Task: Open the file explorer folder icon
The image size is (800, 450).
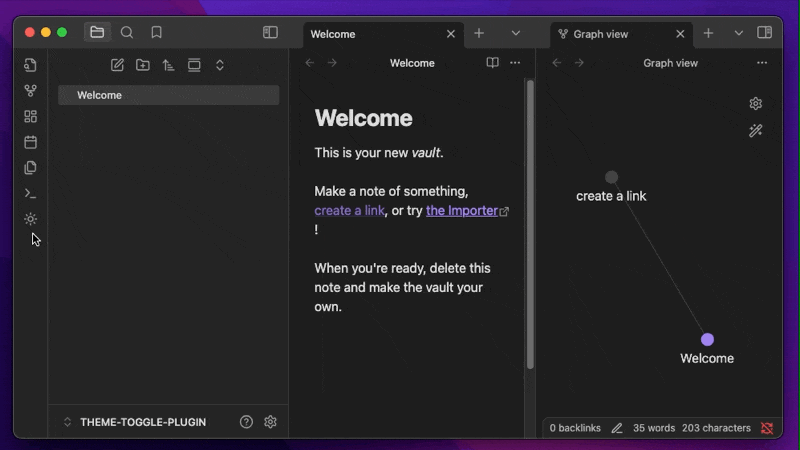Action: point(97,33)
